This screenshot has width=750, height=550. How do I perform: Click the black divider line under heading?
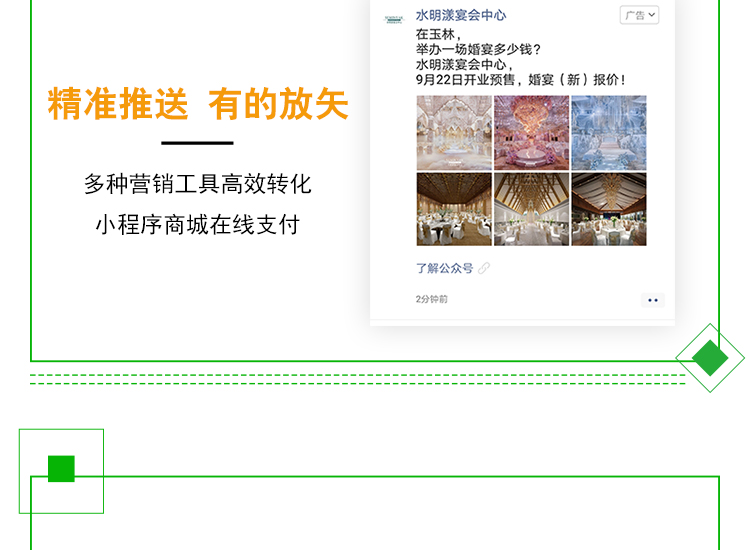coord(197,143)
